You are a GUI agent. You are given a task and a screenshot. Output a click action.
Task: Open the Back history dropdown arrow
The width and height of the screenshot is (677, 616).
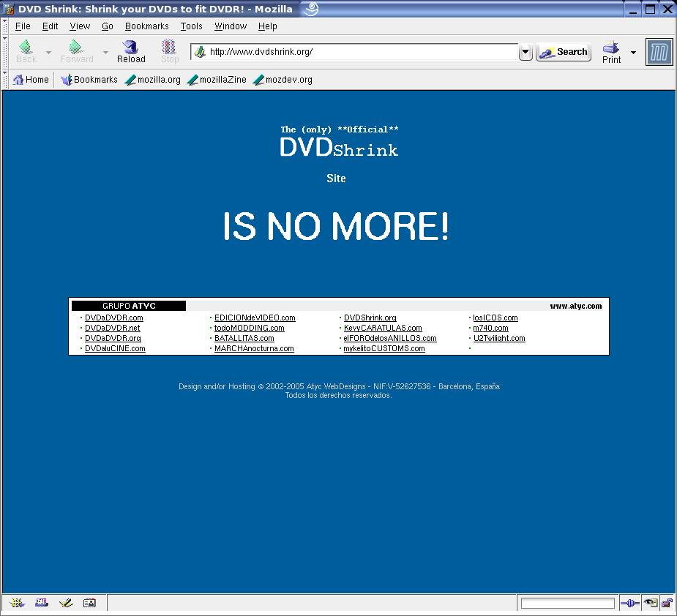click(x=48, y=52)
